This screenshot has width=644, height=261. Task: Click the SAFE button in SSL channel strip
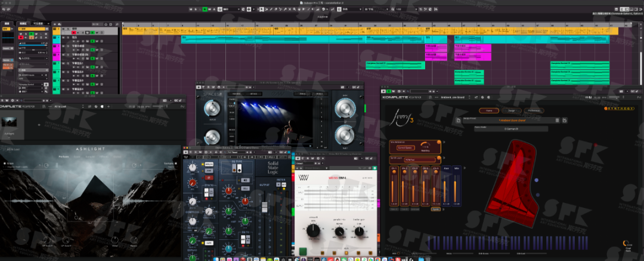pyautogui.click(x=209, y=243)
